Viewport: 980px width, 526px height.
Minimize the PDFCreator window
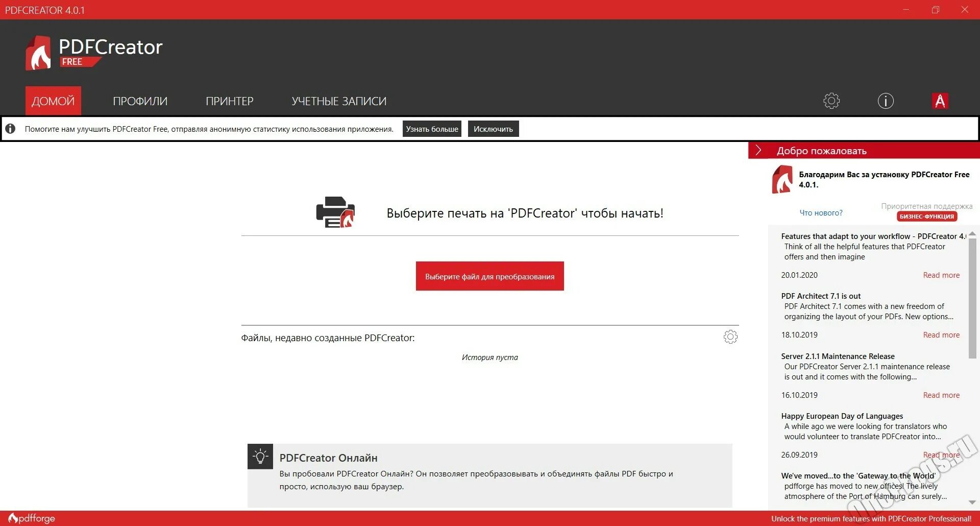coord(906,10)
